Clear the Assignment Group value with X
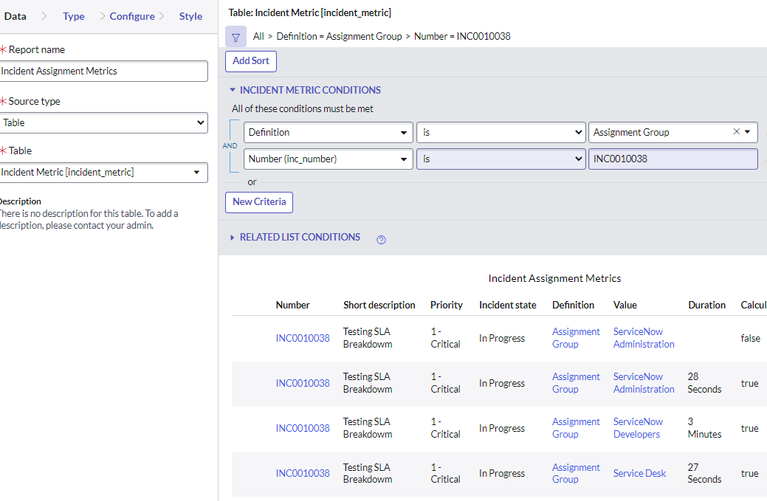Image resolution: width=767 pixels, height=501 pixels. (x=736, y=131)
